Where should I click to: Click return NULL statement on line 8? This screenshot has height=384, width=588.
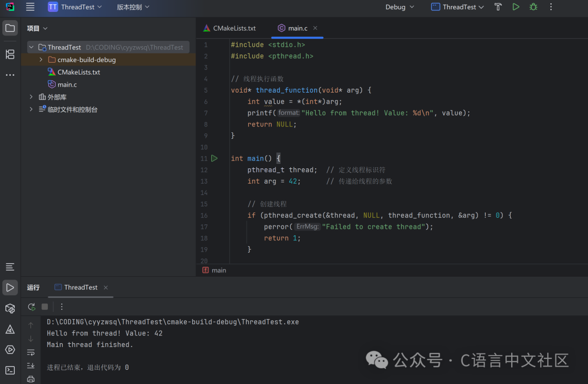pyautogui.click(x=272, y=124)
